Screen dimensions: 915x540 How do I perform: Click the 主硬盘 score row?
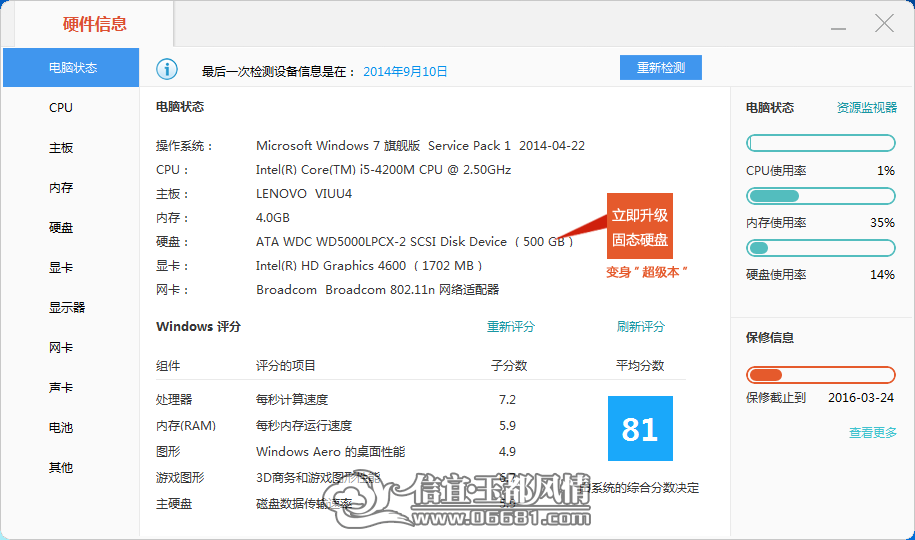click(336, 503)
